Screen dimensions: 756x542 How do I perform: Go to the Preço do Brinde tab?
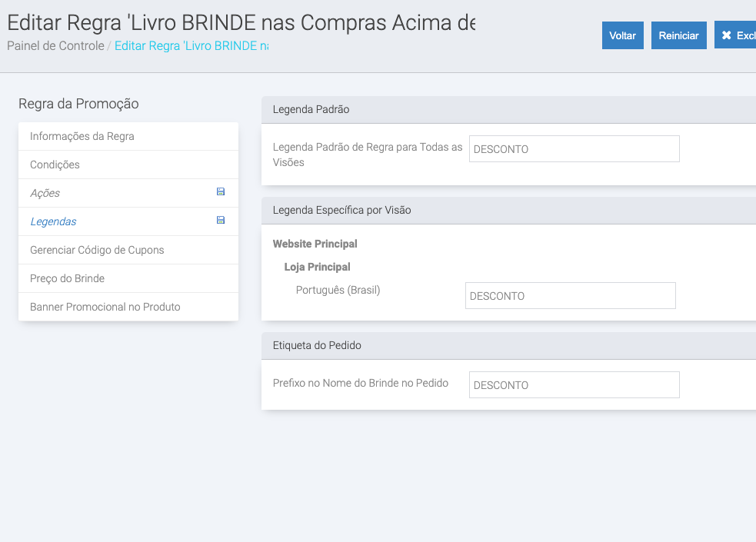[x=67, y=278]
